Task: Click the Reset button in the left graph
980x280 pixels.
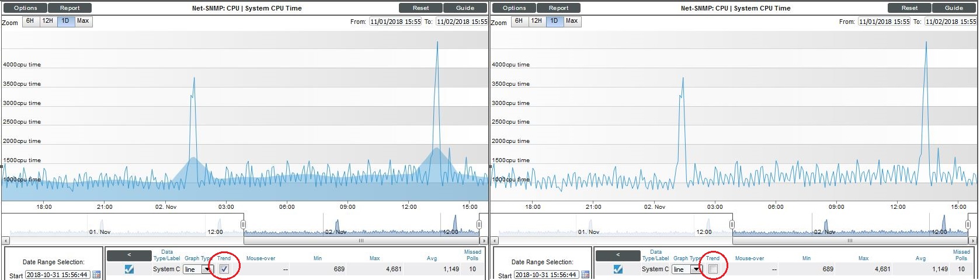Action: point(421,8)
